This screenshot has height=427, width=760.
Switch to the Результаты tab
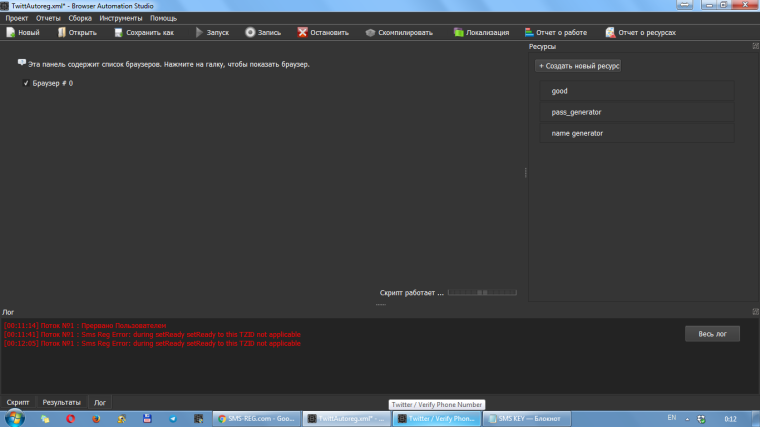[60, 401]
